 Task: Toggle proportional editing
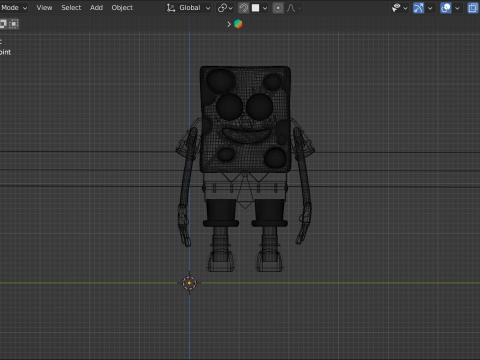tap(278, 8)
